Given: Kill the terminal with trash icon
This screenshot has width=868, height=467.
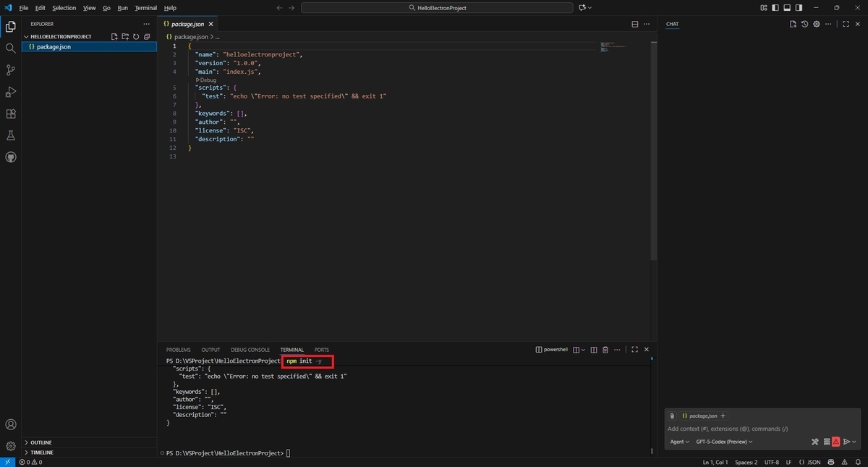Looking at the screenshot, I should pyautogui.click(x=605, y=349).
